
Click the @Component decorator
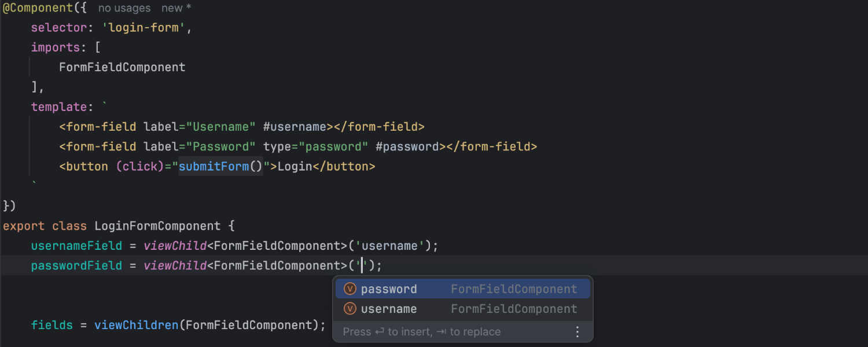pyautogui.click(x=40, y=8)
